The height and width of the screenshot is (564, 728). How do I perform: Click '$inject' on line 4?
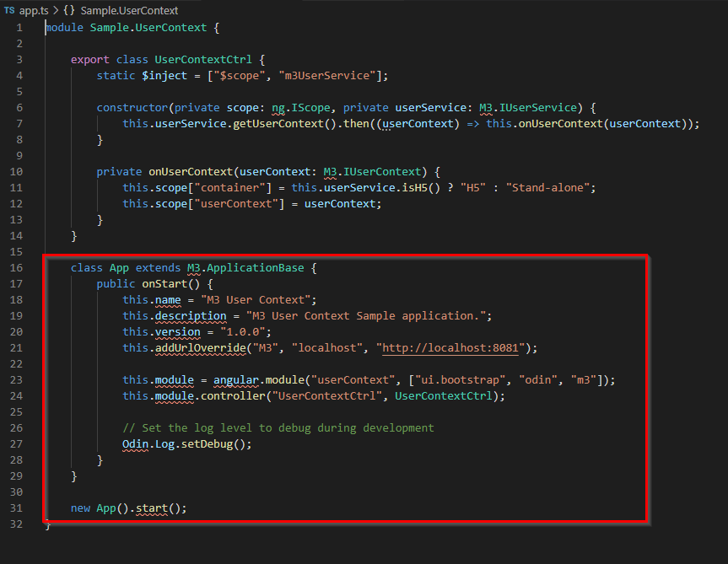click(x=164, y=76)
